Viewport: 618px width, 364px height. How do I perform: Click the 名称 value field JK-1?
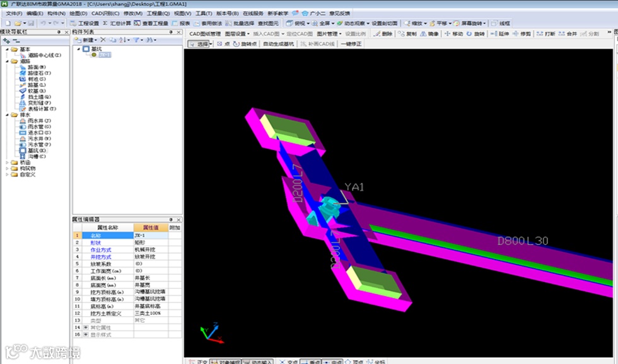151,236
